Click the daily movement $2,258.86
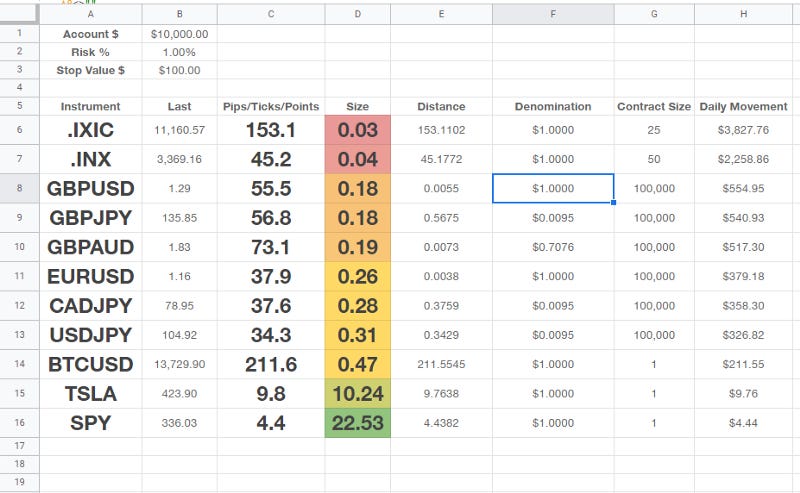Viewport: 800px width, 493px height. click(x=743, y=159)
